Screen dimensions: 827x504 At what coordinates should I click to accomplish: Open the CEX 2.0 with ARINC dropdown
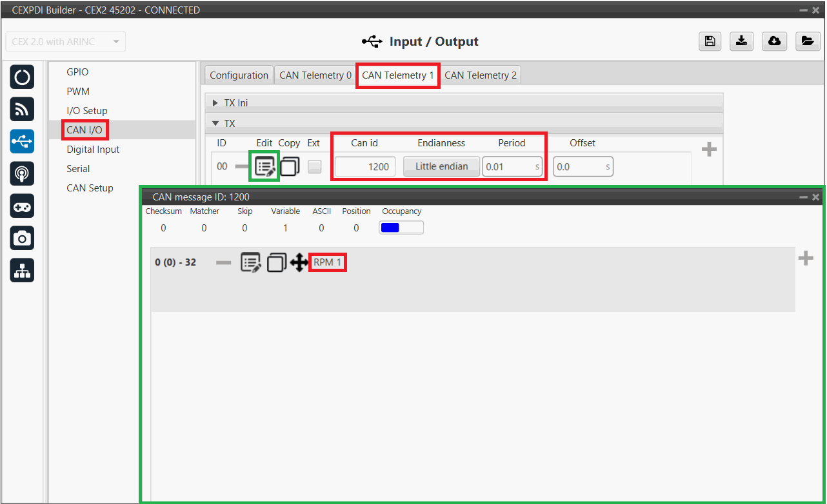point(65,42)
